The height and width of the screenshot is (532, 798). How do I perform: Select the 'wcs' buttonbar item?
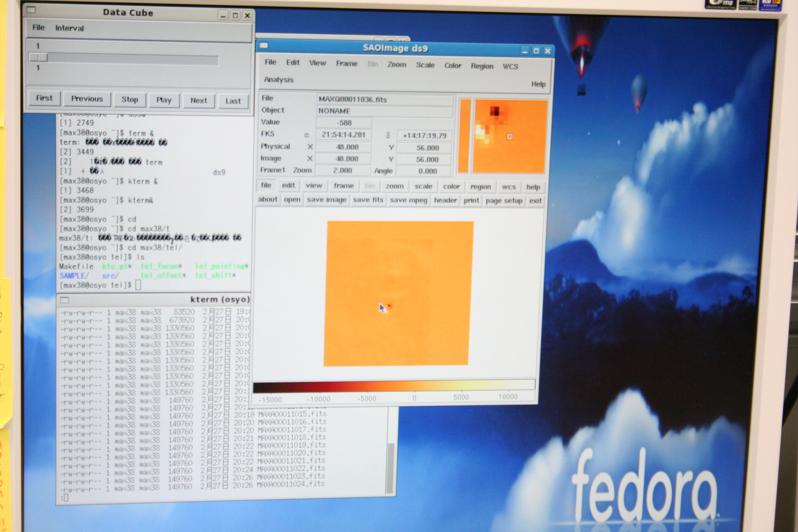point(509,187)
